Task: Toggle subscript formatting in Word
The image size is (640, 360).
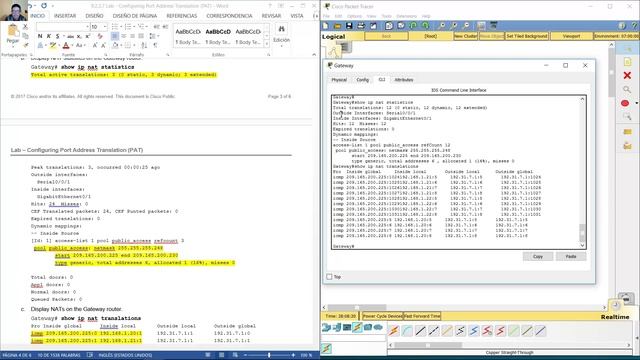Action: (79, 36)
